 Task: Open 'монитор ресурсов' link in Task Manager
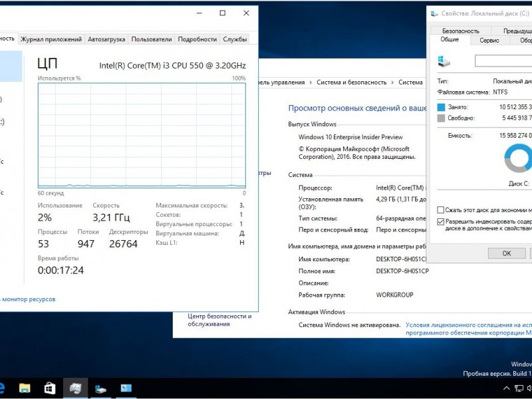click(29, 299)
